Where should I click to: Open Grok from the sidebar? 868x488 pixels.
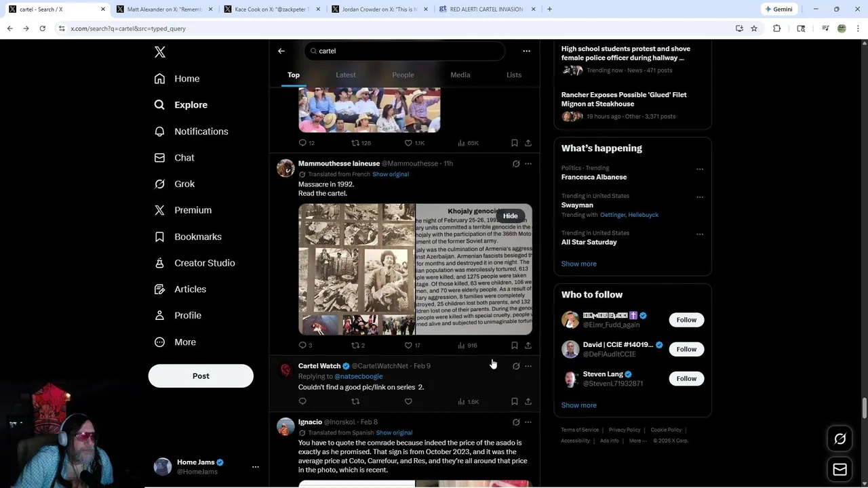click(174, 184)
